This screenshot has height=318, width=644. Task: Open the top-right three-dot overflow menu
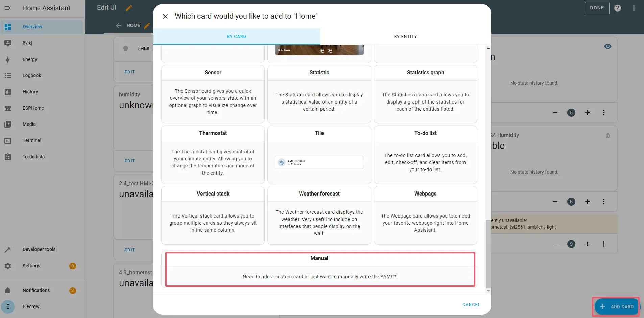tap(634, 8)
